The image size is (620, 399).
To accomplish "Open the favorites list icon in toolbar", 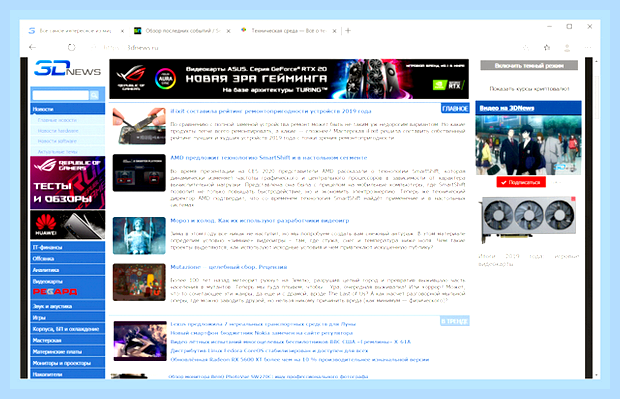I will [547, 48].
